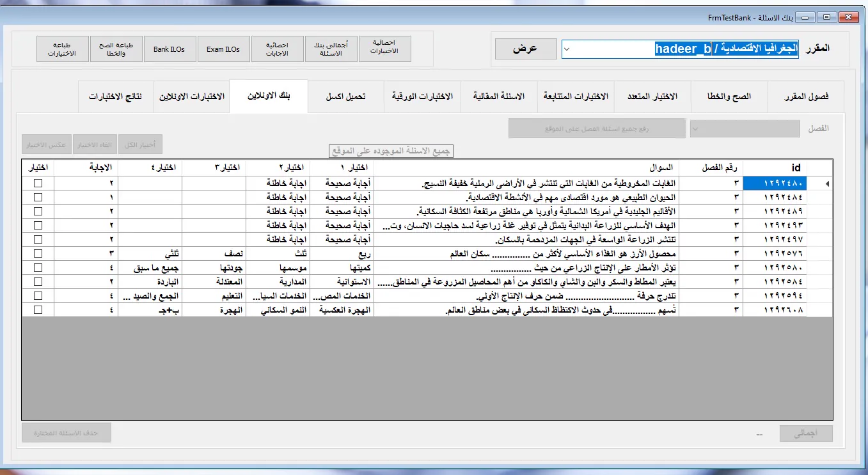Click the Exam ILOs button
Viewport: 868px width, 475px height.
pyautogui.click(x=223, y=49)
